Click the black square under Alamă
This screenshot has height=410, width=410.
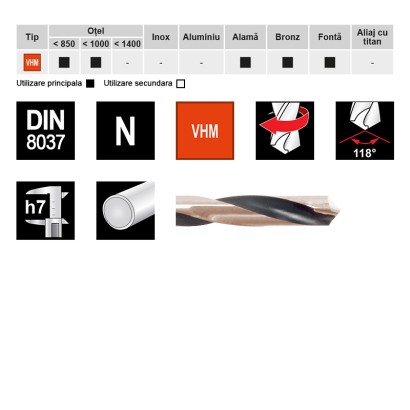tap(245, 62)
